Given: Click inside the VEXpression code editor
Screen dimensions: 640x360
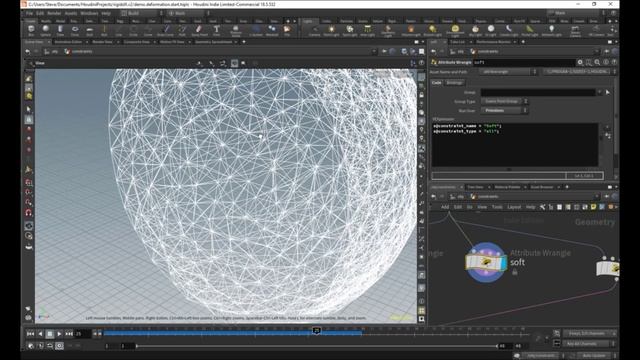Looking at the screenshot, I should 515,145.
